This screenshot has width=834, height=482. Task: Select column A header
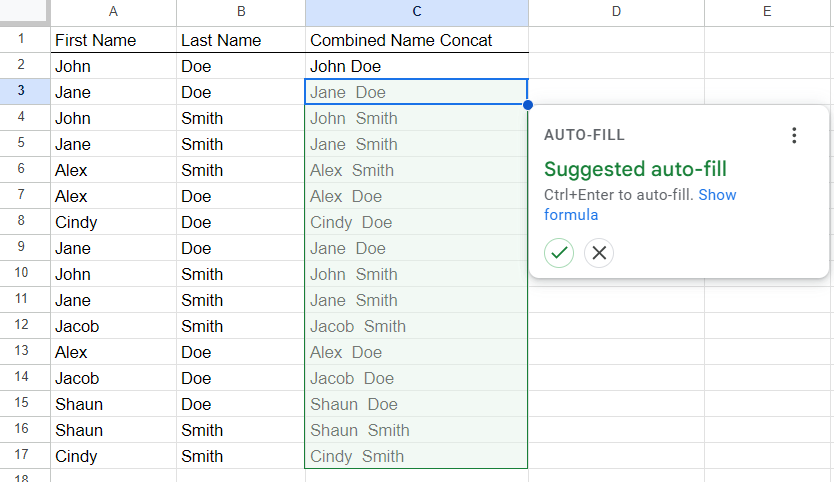(x=113, y=12)
